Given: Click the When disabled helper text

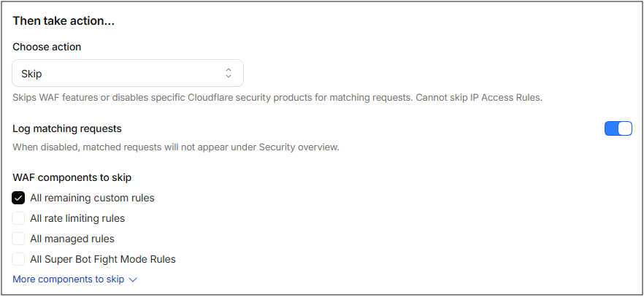Looking at the screenshot, I should click(x=176, y=147).
